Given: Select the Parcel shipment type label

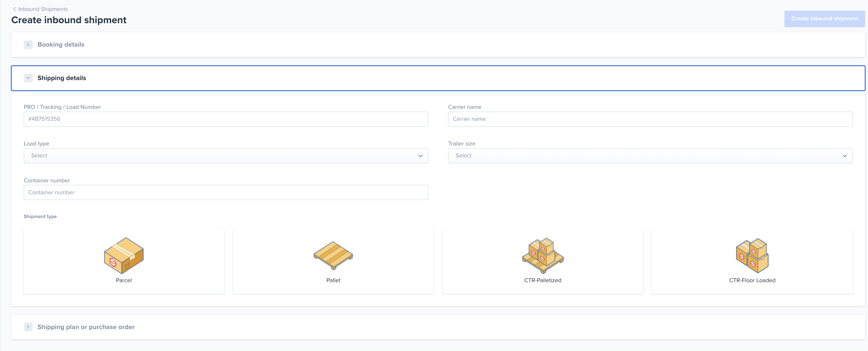Looking at the screenshot, I should click(x=124, y=280).
